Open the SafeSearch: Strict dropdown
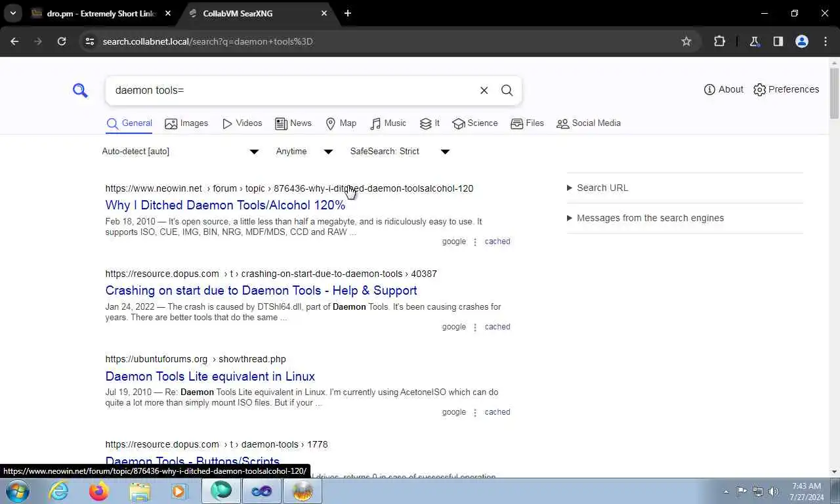Screen dimensions: 840x504 [x=400, y=152]
